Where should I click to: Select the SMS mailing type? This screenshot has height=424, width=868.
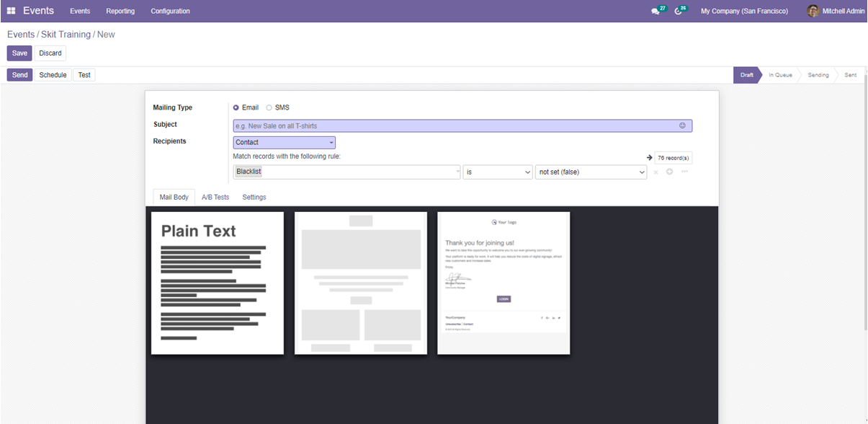point(269,108)
